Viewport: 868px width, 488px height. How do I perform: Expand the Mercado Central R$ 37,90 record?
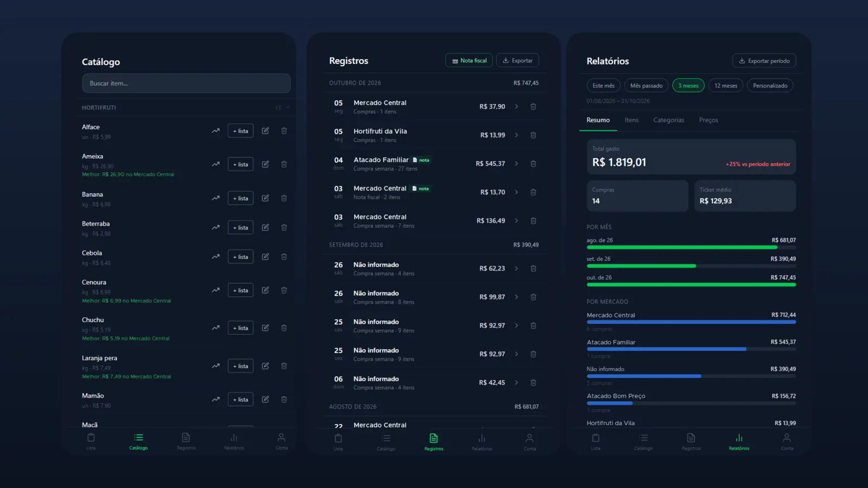(516, 107)
